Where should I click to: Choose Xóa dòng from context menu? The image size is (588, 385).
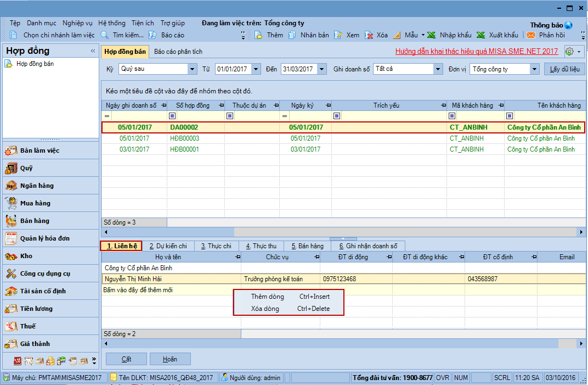pos(265,309)
